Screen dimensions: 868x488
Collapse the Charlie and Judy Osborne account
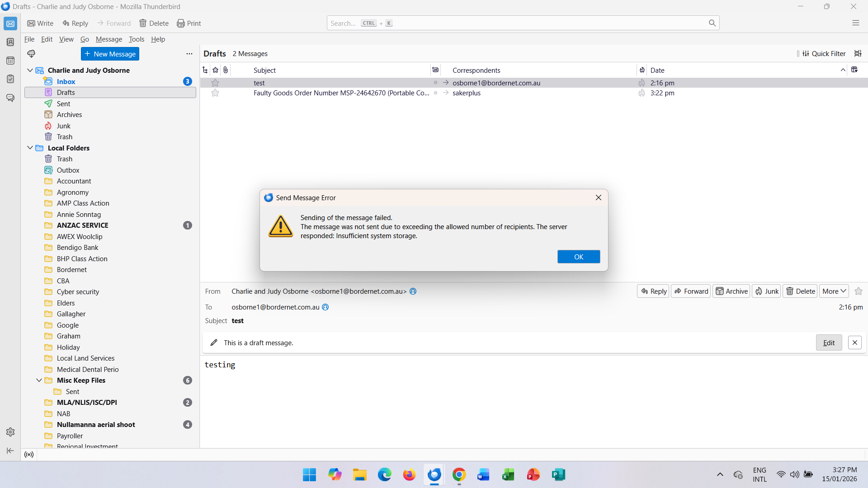[x=30, y=70]
